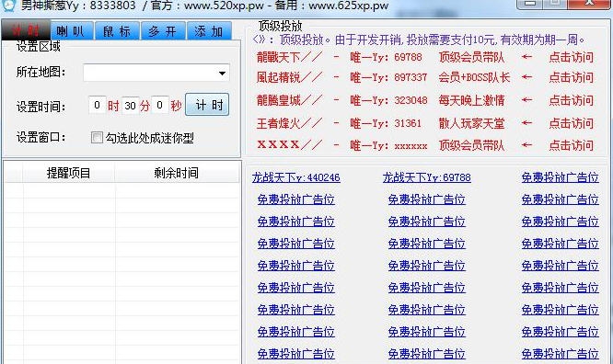This screenshot has height=364, width=613.
Task: Select the text 唯一Yy: xxxxxx
Action: point(388,145)
